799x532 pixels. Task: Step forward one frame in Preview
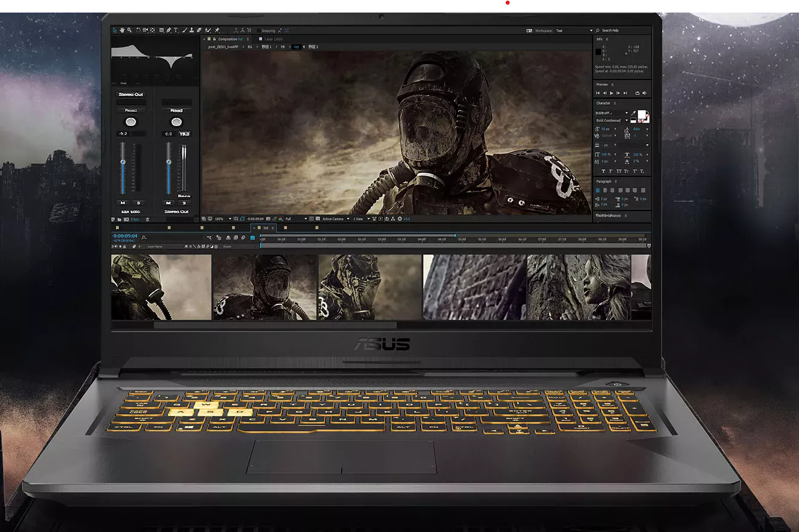click(x=618, y=93)
